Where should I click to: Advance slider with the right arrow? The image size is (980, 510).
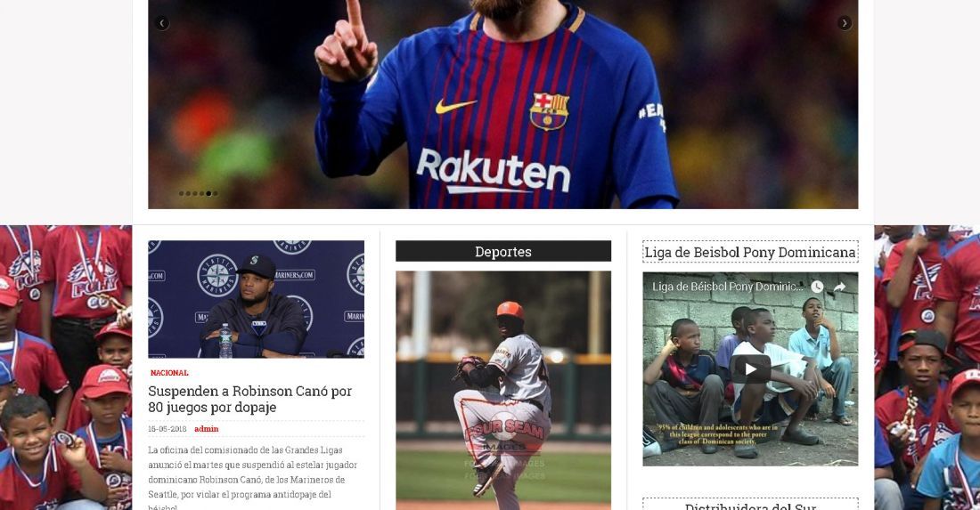(845, 23)
